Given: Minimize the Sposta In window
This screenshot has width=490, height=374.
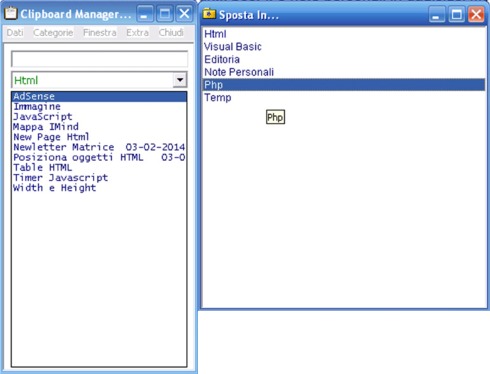Looking at the screenshot, I should 437,15.
